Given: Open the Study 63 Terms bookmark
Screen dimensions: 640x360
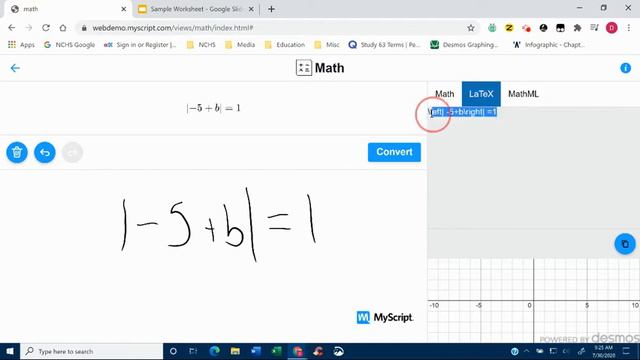Looking at the screenshot, I should tap(384, 44).
